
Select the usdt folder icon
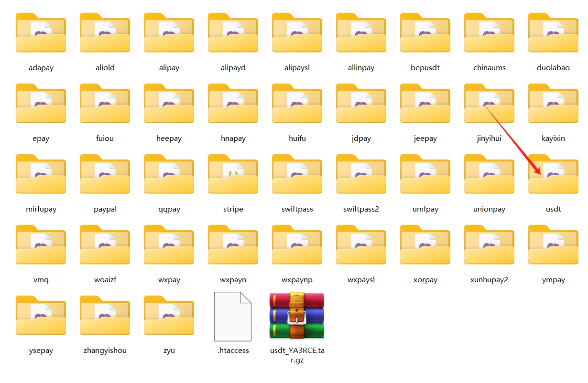pos(553,175)
